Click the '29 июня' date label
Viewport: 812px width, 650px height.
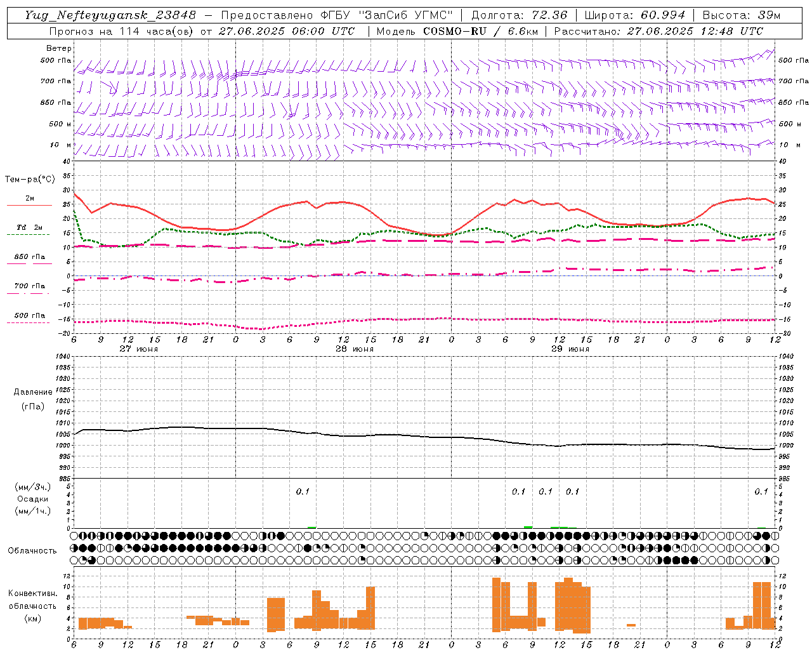[570, 349]
